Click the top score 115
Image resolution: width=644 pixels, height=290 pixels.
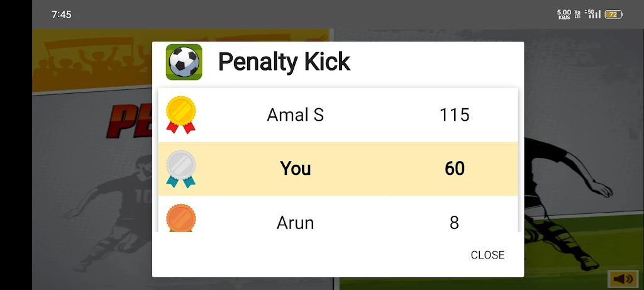coord(454,114)
